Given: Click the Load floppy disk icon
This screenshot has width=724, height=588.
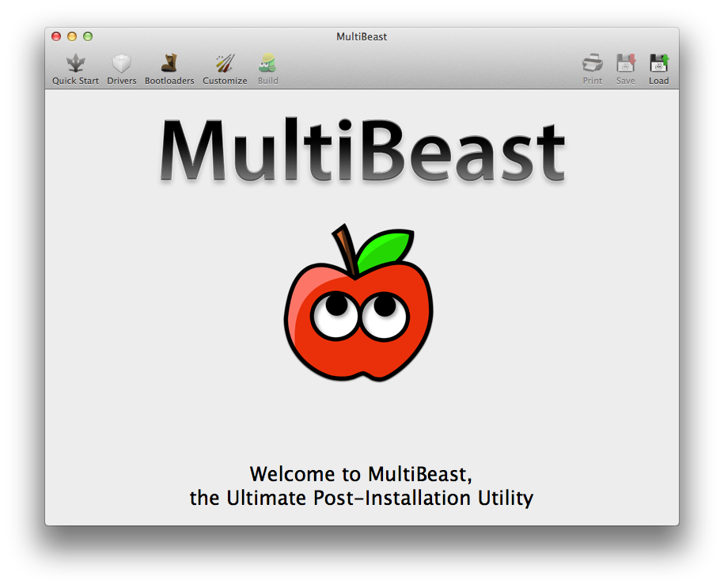Looking at the screenshot, I should (x=659, y=64).
